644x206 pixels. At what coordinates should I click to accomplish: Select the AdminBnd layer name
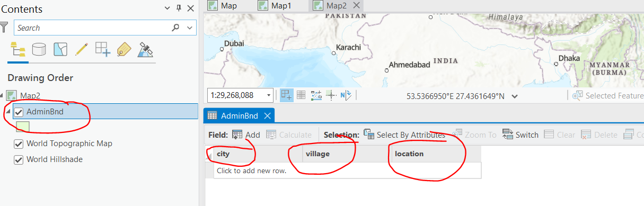click(x=45, y=112)
